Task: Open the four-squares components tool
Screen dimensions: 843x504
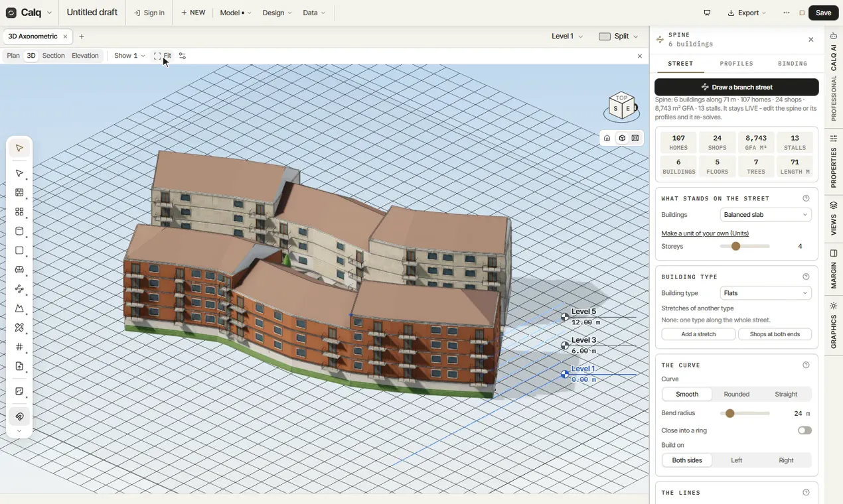Action: (19, 212)
